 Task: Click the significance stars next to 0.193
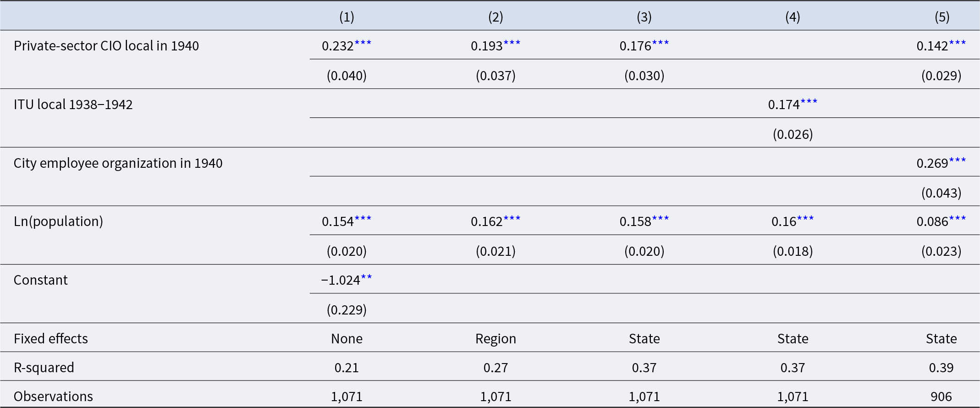512,43
